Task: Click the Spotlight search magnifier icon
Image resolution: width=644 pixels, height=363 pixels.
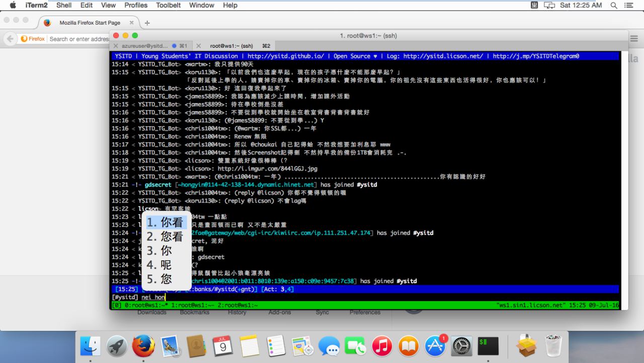Action: tap(614, 5)
